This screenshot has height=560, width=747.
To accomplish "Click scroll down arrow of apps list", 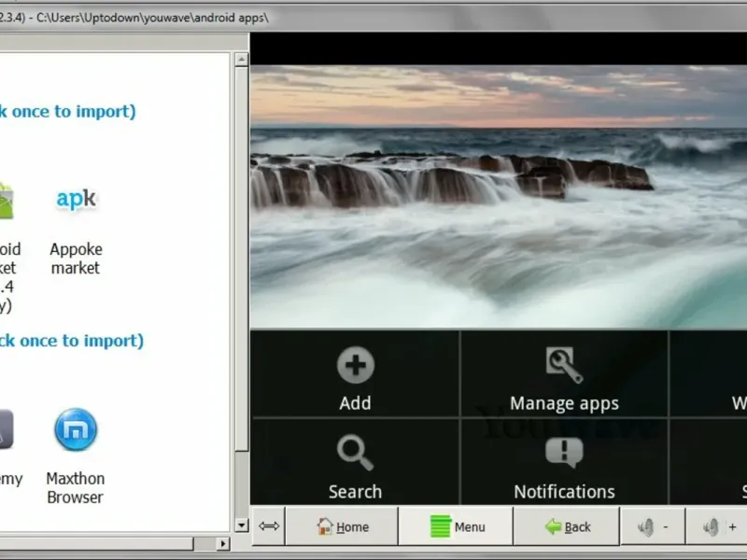I will coord(242,525).
